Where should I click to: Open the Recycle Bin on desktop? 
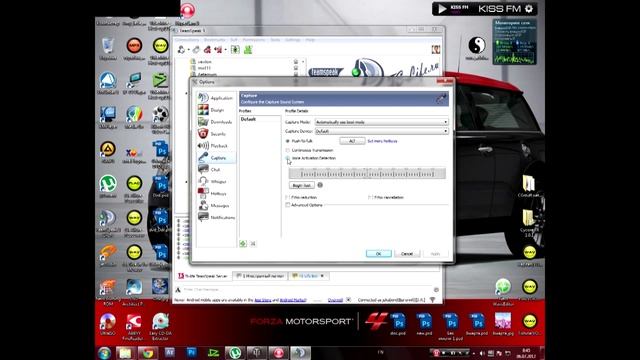click(108, 48)
